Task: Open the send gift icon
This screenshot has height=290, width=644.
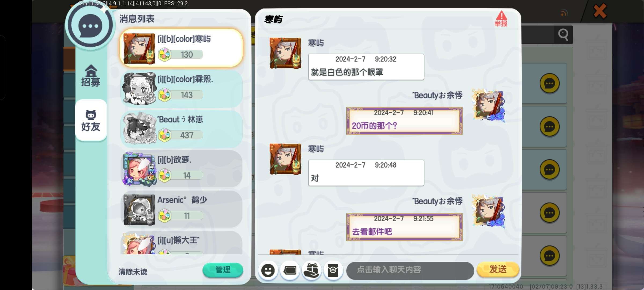Action: point(312,270)
